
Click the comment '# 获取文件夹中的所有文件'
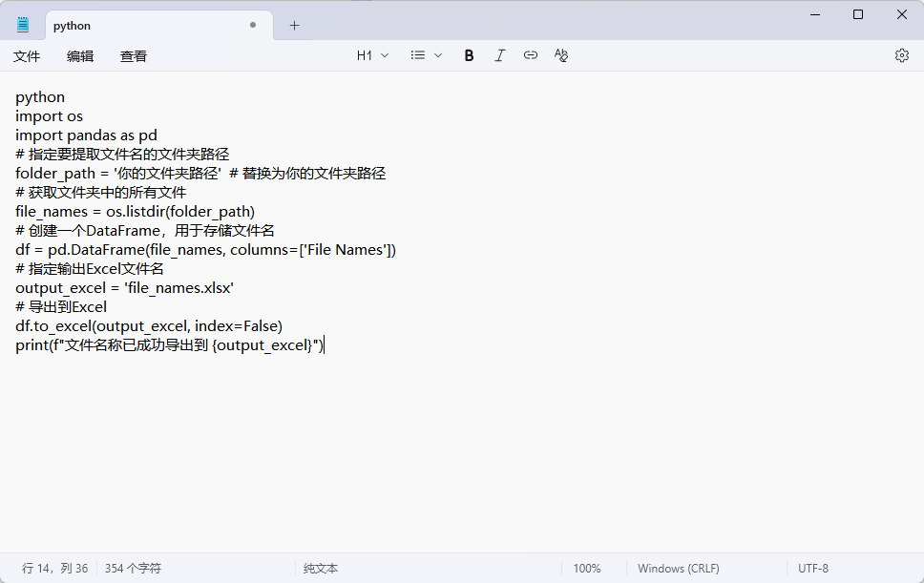tap(101, 193)
